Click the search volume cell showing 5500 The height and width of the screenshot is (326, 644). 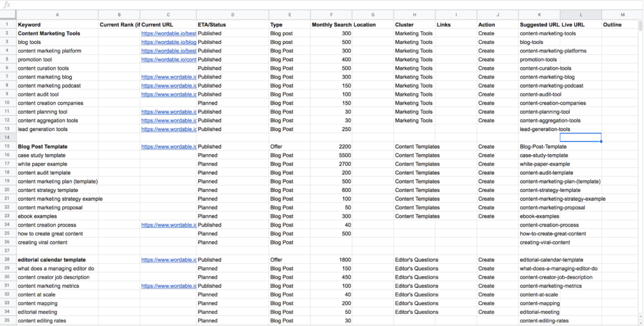coord(331,155)
